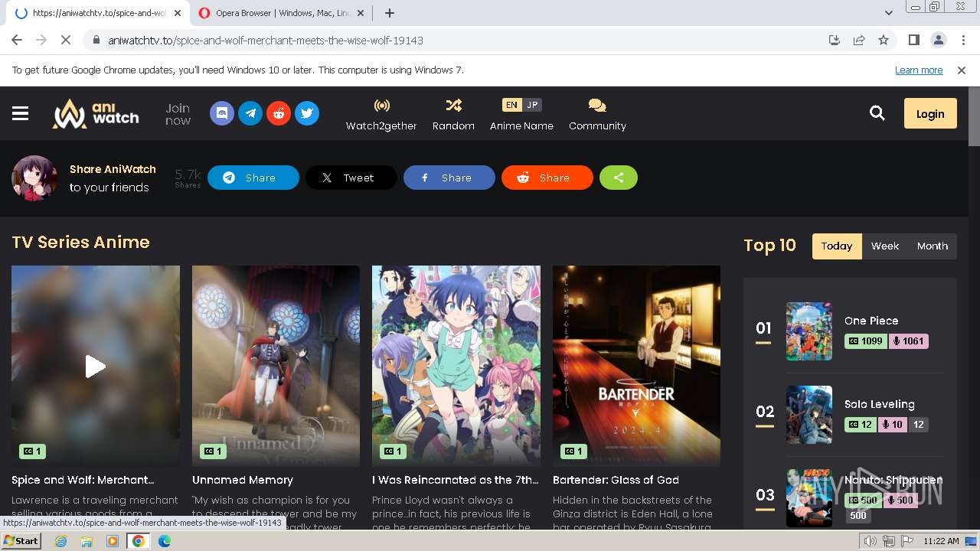The height and width of the screenshot is (551, 980).
Task: Open the Telegram join icon
Action: pos(250,113)
